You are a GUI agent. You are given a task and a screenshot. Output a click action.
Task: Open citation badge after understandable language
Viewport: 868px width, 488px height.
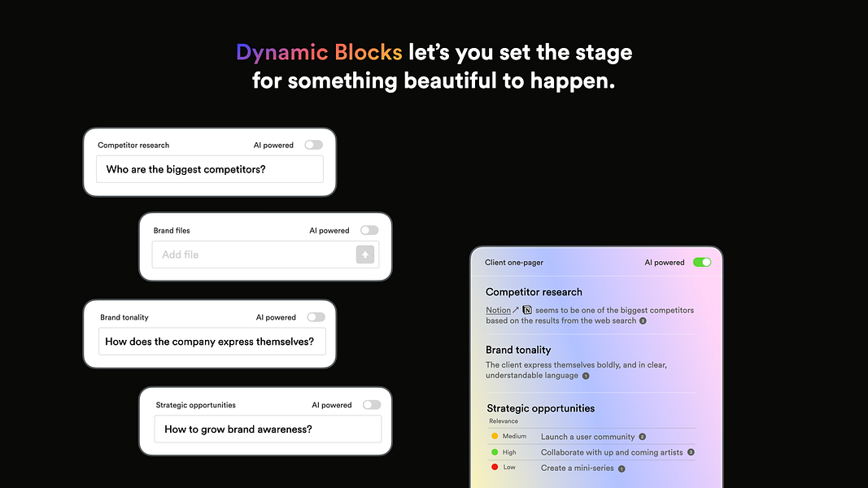(586, 376)
